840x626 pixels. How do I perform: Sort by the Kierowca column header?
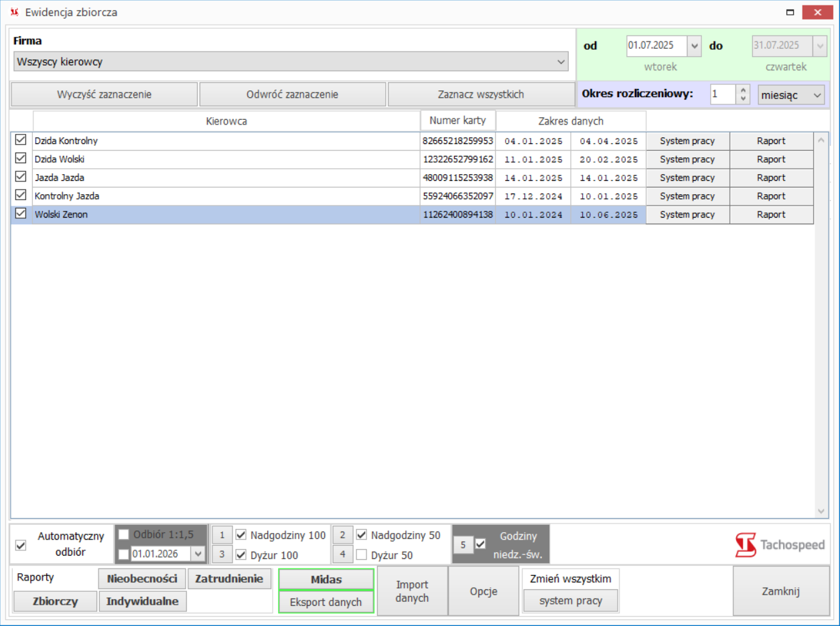click(226, 121)
